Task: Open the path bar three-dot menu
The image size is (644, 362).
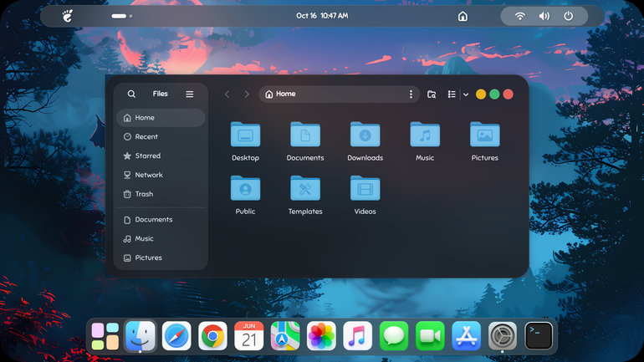Action: (411, 94)
